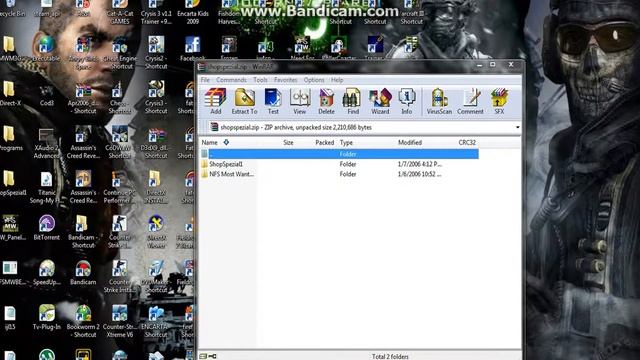The image size is (640, 360).
Task: Launch the Wizard toolbar button
Action: pyautogui.click(x=380, y=101)
